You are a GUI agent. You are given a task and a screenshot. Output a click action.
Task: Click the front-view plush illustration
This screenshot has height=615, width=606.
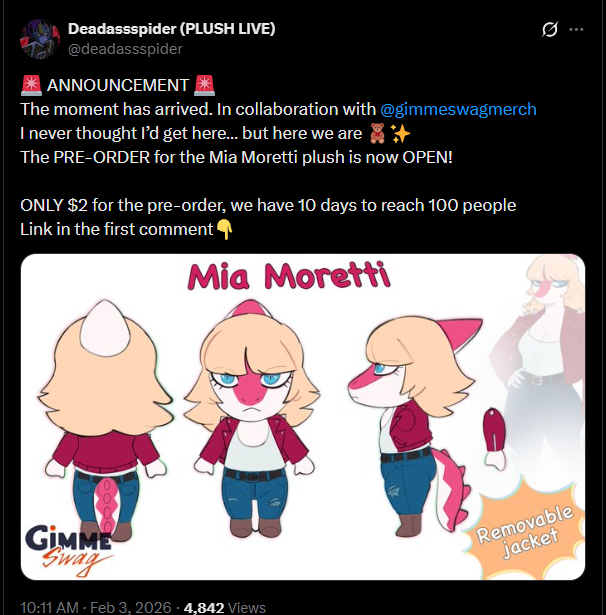click(253, 418)
